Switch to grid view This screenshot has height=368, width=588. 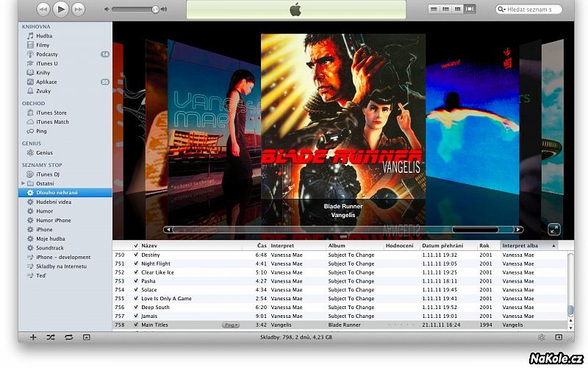point(457,9)
